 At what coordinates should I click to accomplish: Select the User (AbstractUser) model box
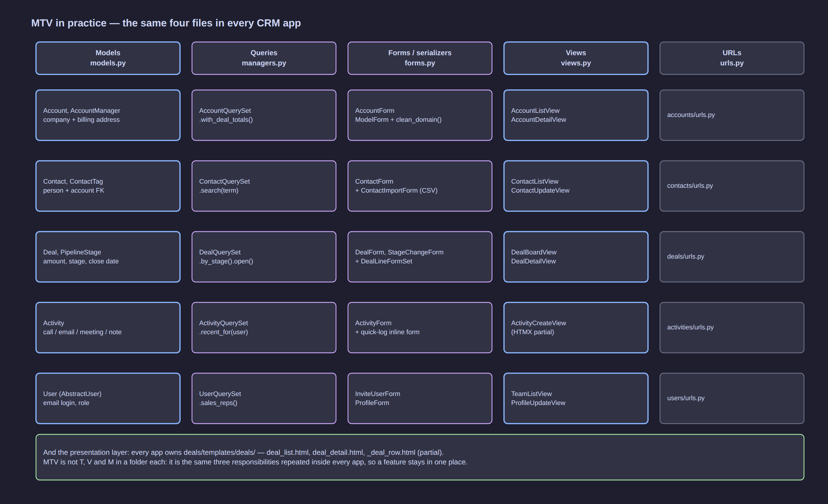pyautogui.click(x=108, y=398)
